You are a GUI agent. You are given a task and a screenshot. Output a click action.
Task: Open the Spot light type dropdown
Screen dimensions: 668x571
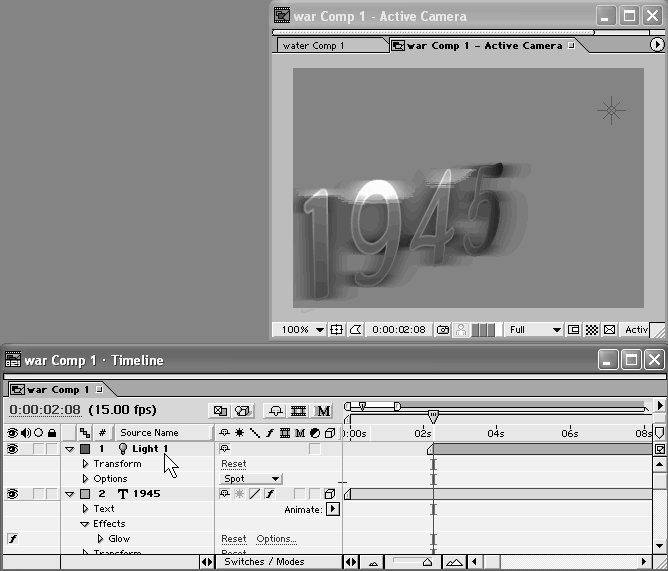pos(250,479)
